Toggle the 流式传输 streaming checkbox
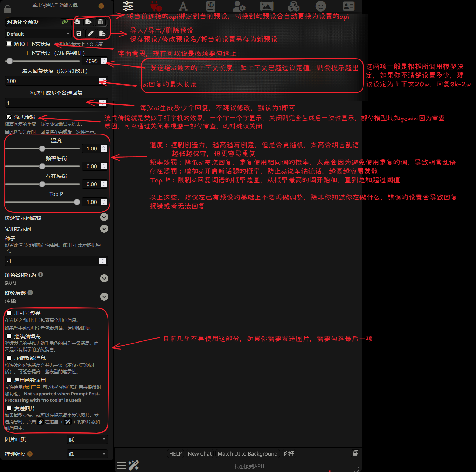This screenshot has height=472, width=476. coord(9,117)
